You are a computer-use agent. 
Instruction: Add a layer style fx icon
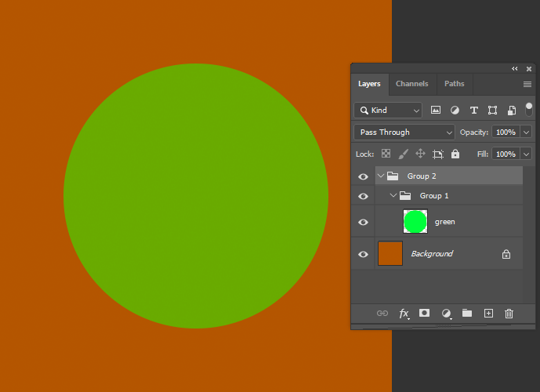[404, 314]
